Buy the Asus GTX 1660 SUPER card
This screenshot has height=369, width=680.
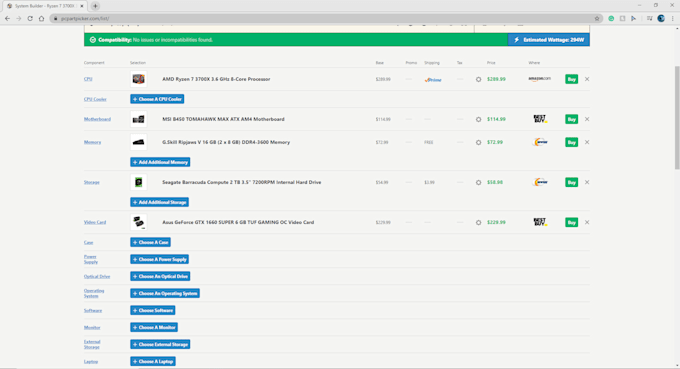click(572, 222)
